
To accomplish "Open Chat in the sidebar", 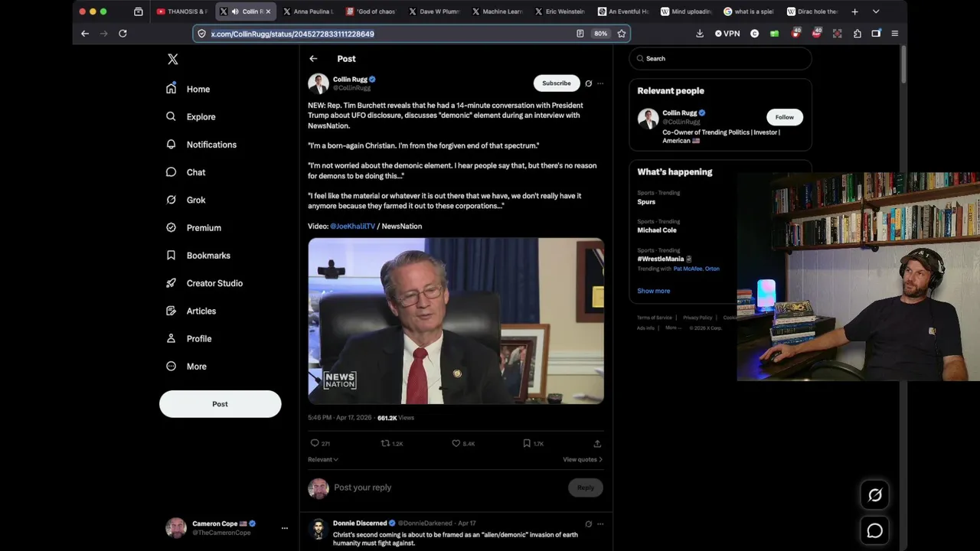I will 186,172.
